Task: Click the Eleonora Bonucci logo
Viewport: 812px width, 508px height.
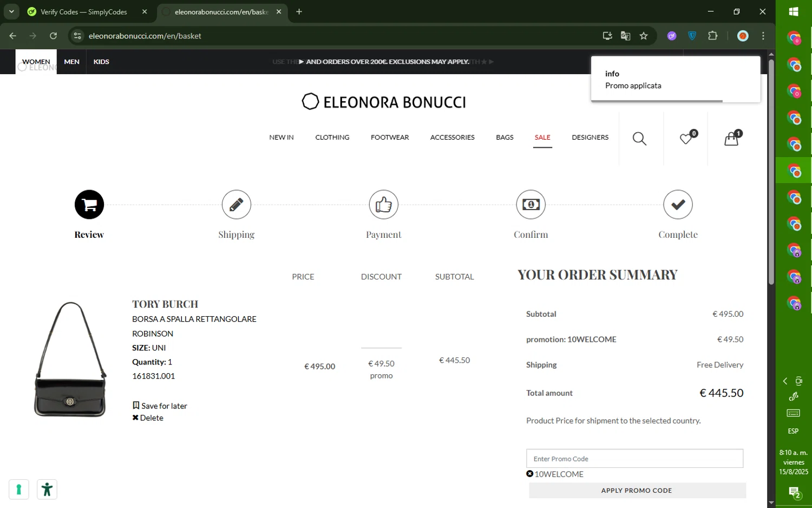Action: [384, 102]
